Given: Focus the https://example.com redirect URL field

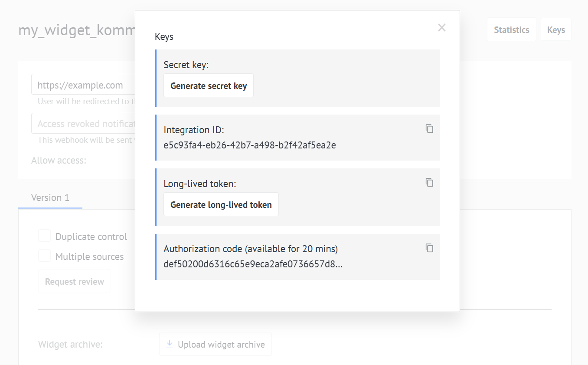Looking at the screenshot, I should pyautogui.click(x=82, y=85).
